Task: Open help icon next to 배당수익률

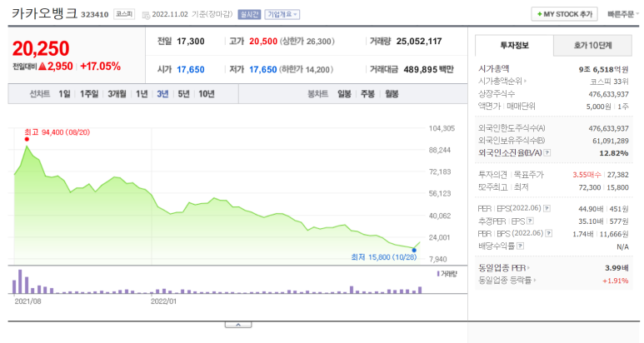Action: [x=521, y=246]
